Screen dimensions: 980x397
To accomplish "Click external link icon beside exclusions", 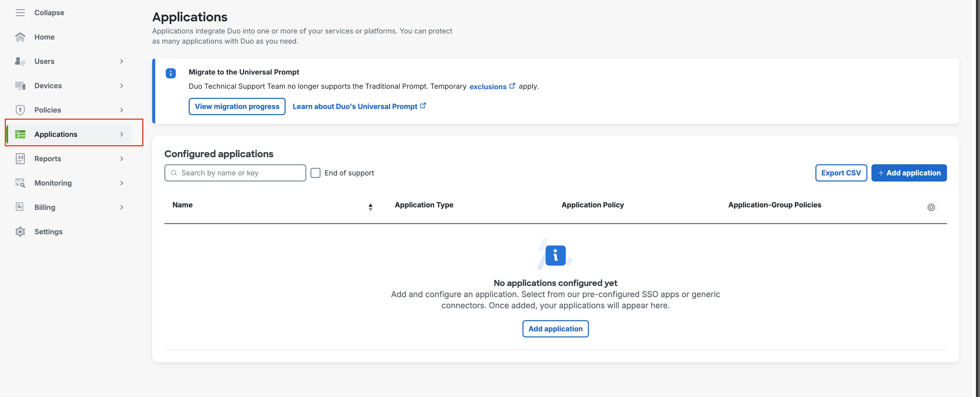I will 512,86.
